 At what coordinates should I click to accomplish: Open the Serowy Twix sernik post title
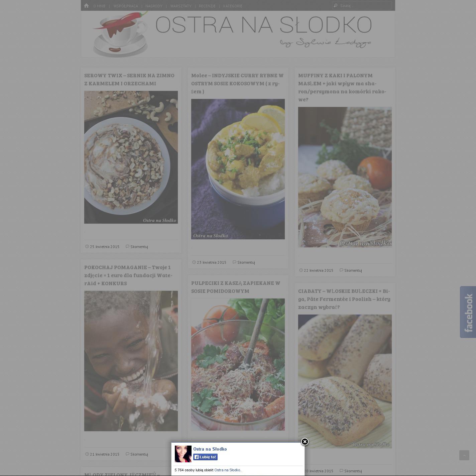pyautogui.click(x=129, y=79)
